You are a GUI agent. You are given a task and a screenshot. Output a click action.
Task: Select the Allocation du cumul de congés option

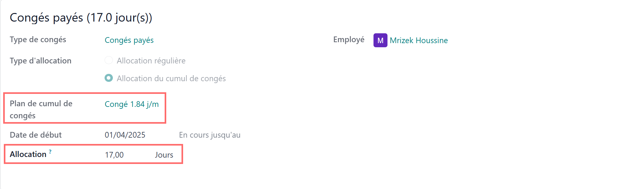pos(109,78)
